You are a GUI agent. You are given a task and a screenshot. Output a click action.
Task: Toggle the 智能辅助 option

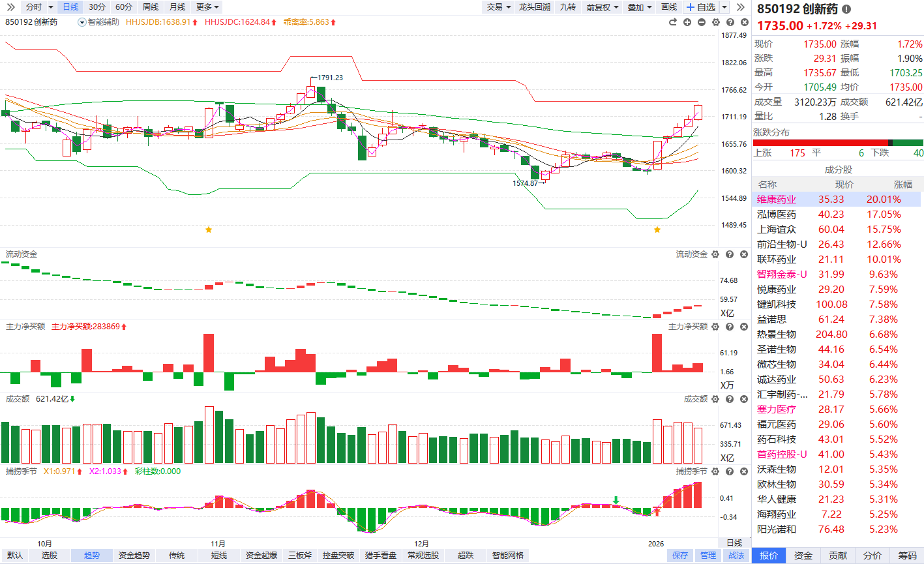[x=98, y=22]
